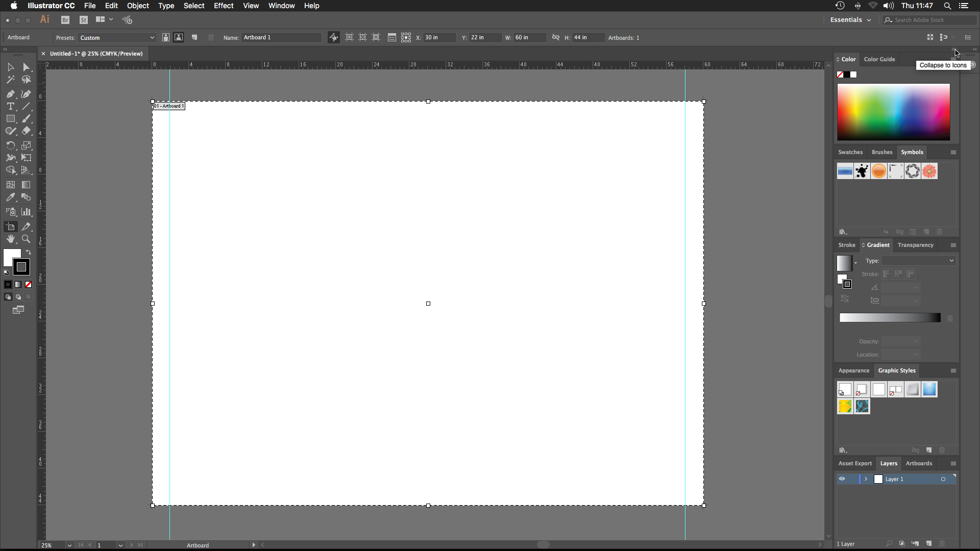Toggle Constrain Width and Height Proportions link
The height and width of the screenshot is (551, 980).
click(x=556, y=37)
